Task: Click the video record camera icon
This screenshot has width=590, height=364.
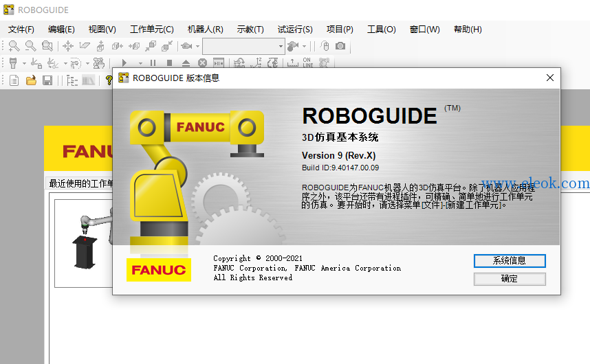Action: pos(293,46)
